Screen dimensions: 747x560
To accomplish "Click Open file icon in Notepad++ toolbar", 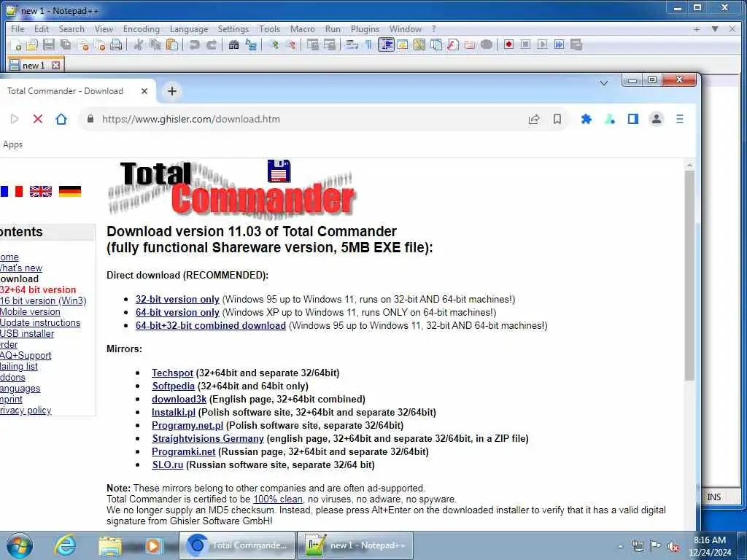I will click(32, 44).
